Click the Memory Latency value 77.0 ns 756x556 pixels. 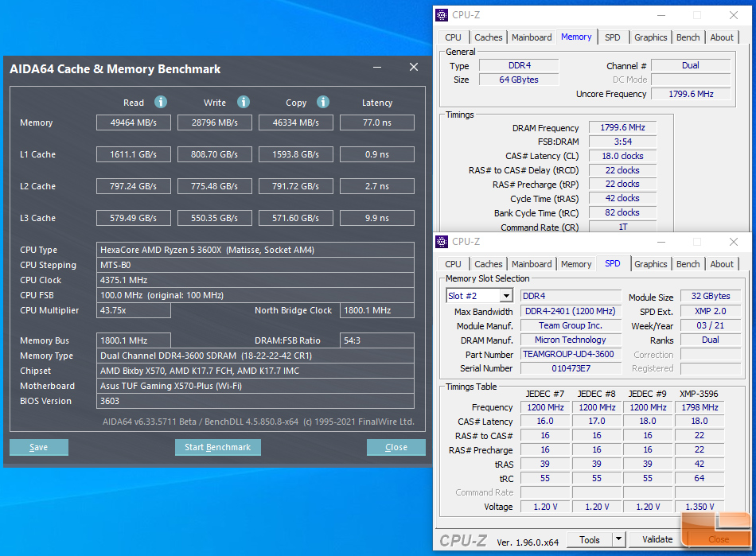pos(377,122)
